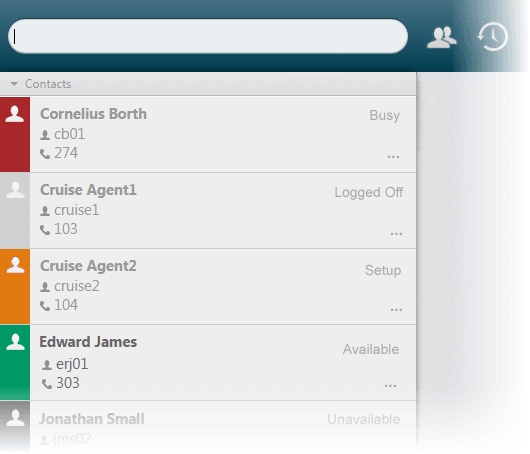
Task: Click Edward James's green available avatar
Action: point(15,362)
